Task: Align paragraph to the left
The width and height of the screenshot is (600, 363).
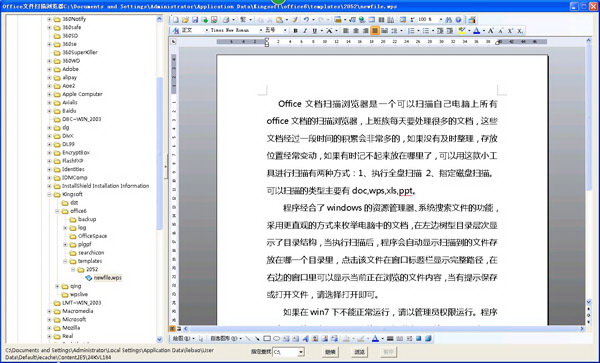Action: [346, 31]
